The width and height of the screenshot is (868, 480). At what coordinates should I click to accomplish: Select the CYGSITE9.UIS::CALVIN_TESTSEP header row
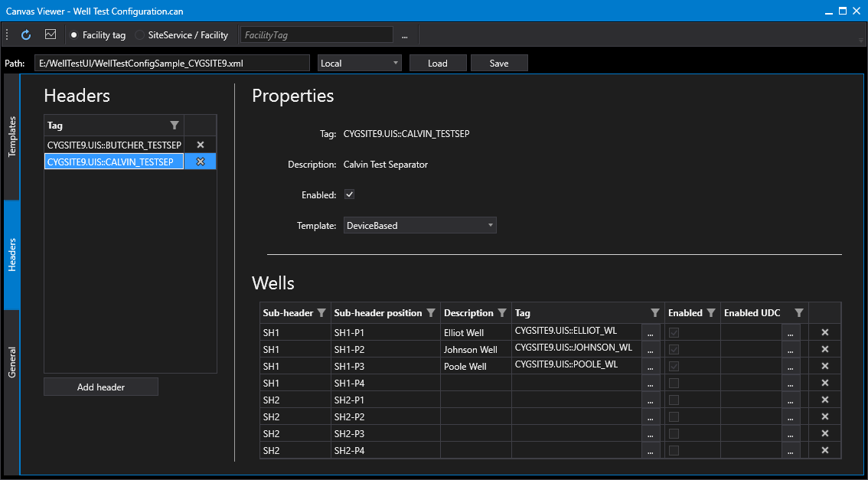point(114,162)
